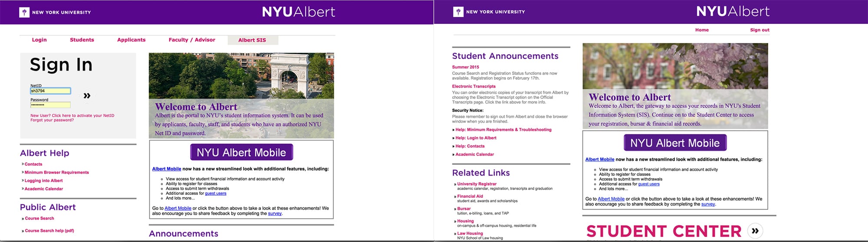
Task: Click the survey link on right page
Action: click(708, 204)
